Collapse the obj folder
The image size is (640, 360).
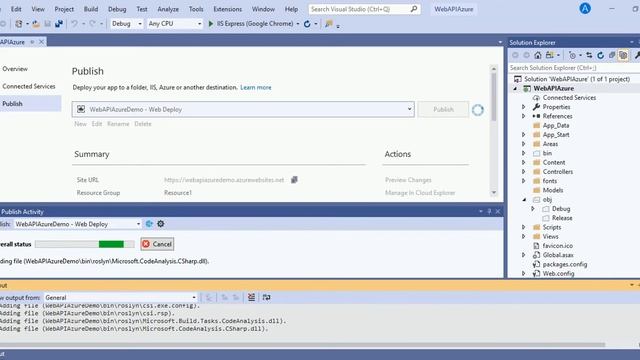coord(524,200)
